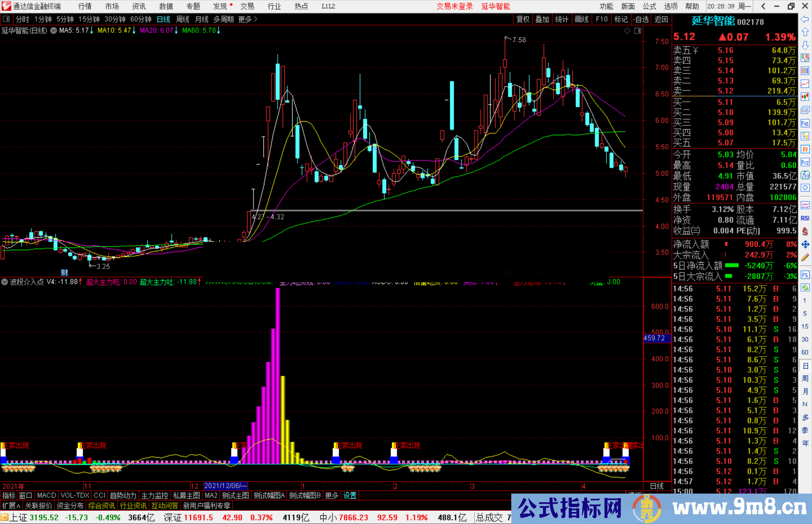Click the F12 trading sidebar icon
Image resolution: width=812 pixels, height=524 pixels.
805,162
